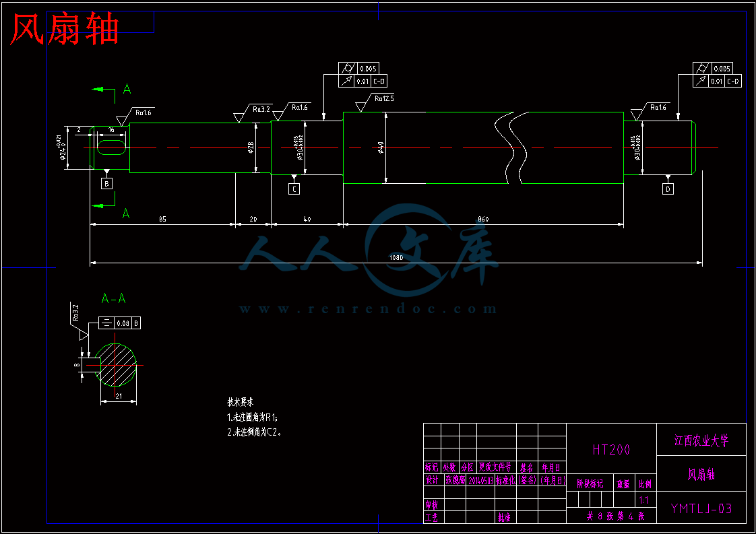Select drawing number YMTLJ-03 in title block

701,508
